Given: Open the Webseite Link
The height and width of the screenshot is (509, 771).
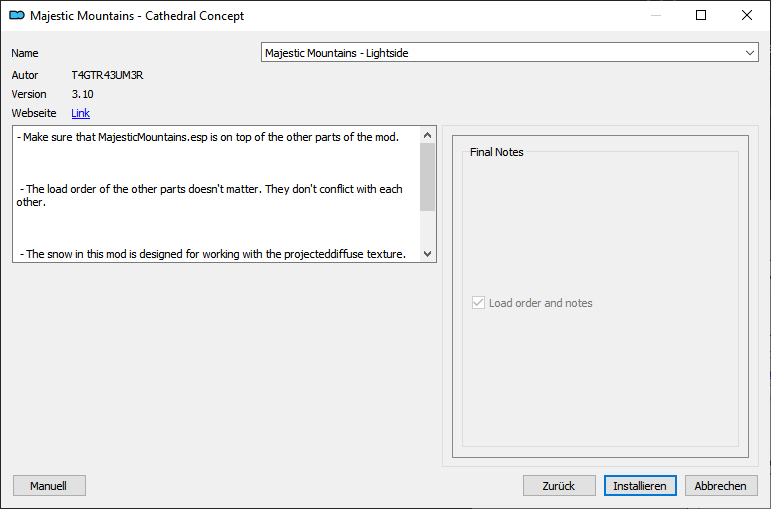Looking at the screenshot, I should click(x=80, y=113).
